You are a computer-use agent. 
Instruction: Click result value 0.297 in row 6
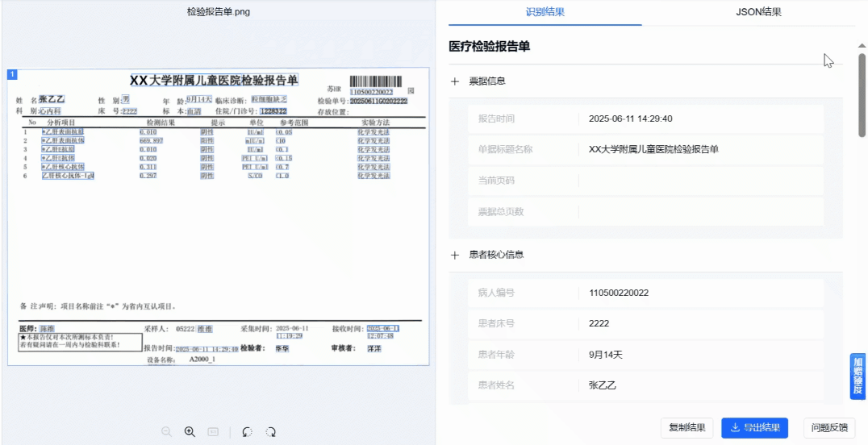coord(148,176)
